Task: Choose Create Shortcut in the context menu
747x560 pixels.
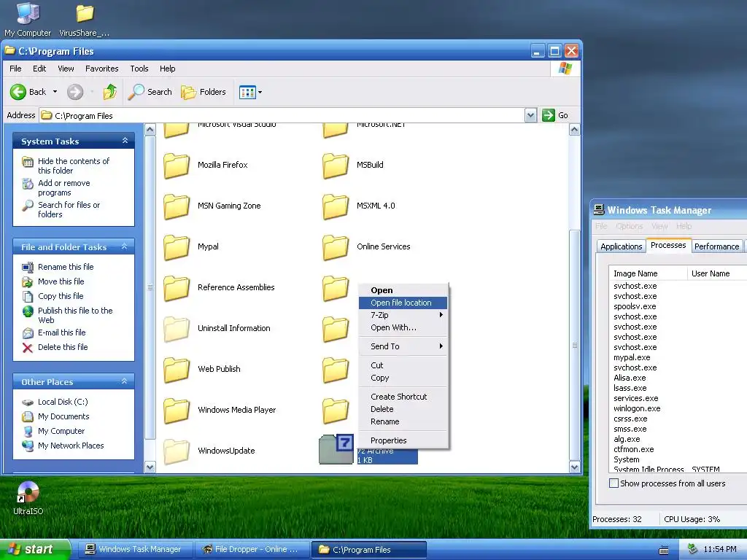Action: (x=403, y=397)
